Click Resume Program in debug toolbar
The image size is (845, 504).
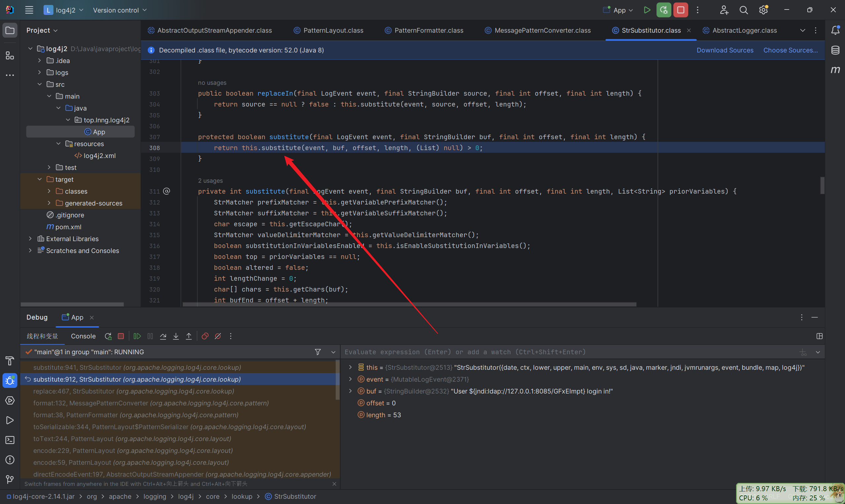pyautogui.click(x=137, y=336)
